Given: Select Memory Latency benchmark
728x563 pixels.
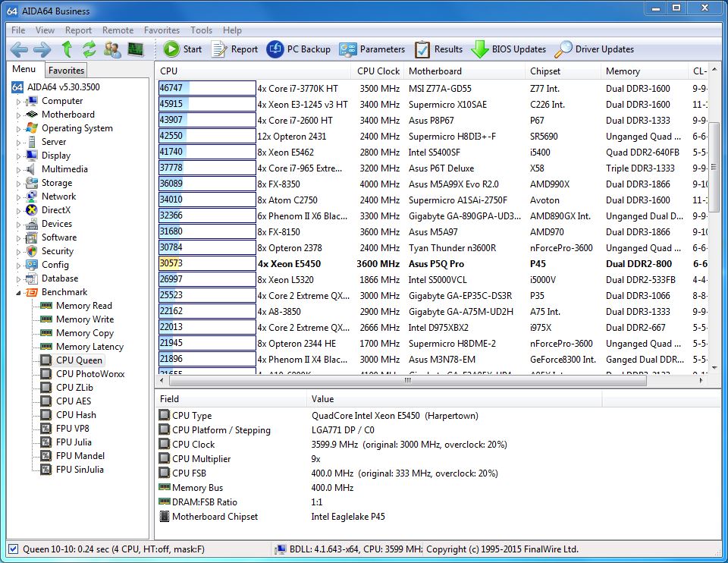Looking at the screenshot, I should pyautogui.click(x=89, y=347).
